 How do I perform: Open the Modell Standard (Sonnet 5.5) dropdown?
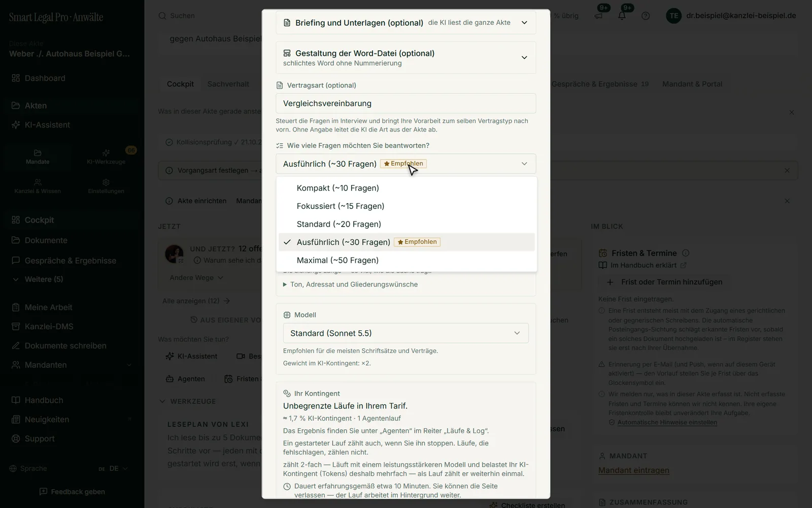pos(405,333)
